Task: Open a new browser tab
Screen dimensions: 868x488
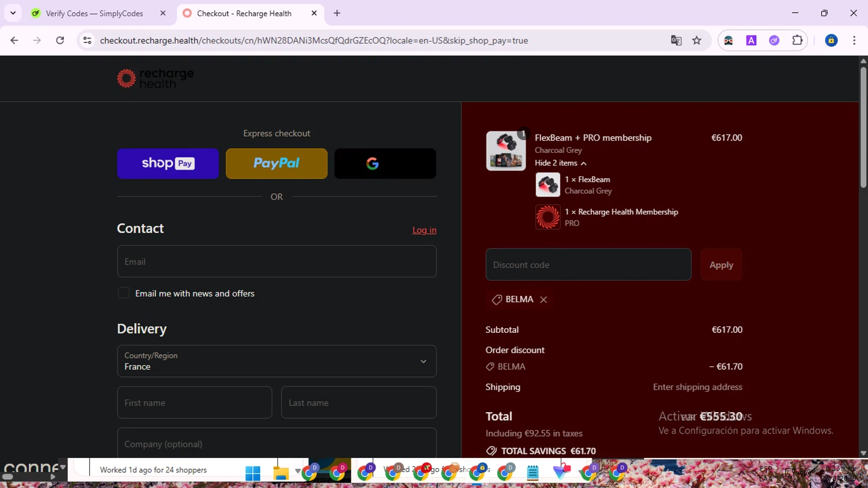Action: [337, 13]
